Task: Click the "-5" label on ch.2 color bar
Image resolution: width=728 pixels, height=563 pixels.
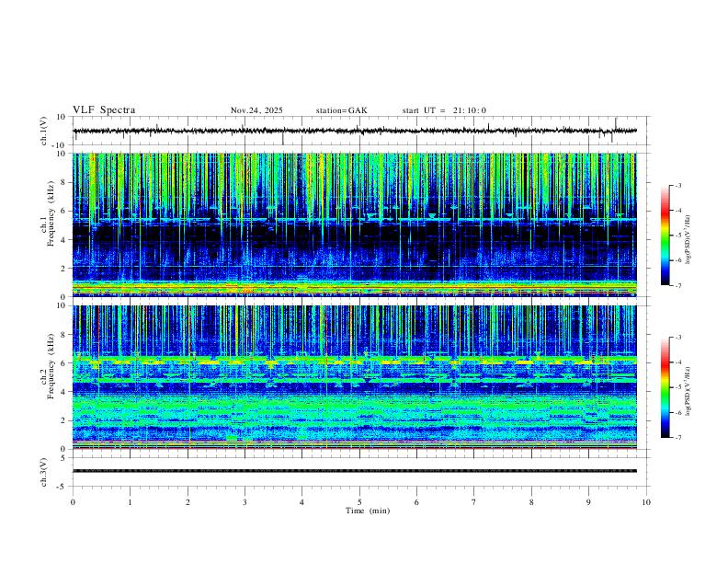Action: tap(678, 387)
